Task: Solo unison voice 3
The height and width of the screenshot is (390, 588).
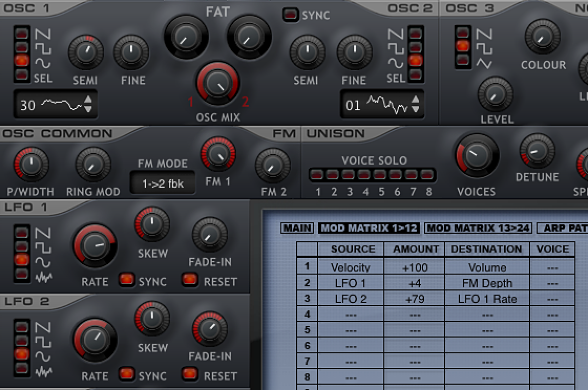Action: click(x=348, y=175)
